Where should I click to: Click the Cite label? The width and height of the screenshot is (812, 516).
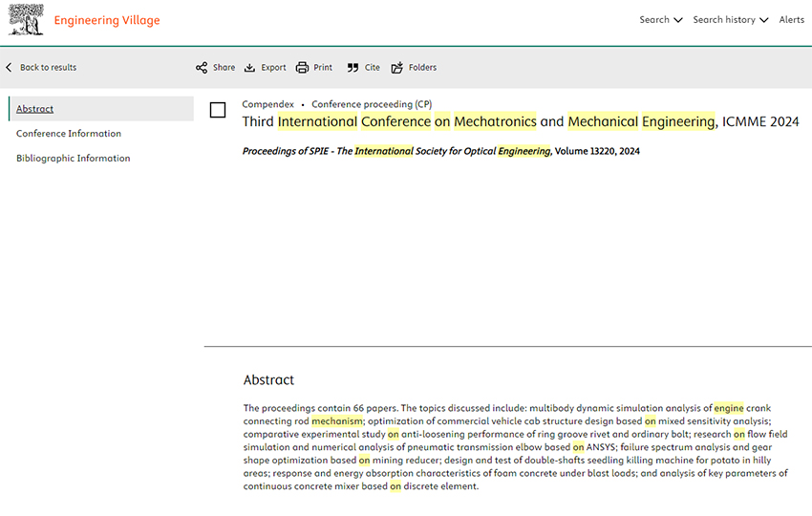(x=372, y=67)
